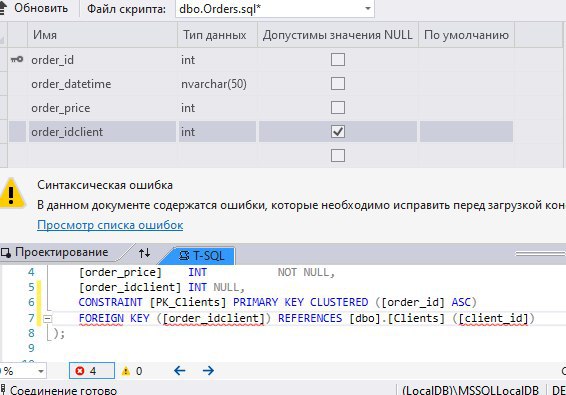
Task: Click [PK_Clients] constraint name on line 6
Action: tap(188, 302)
